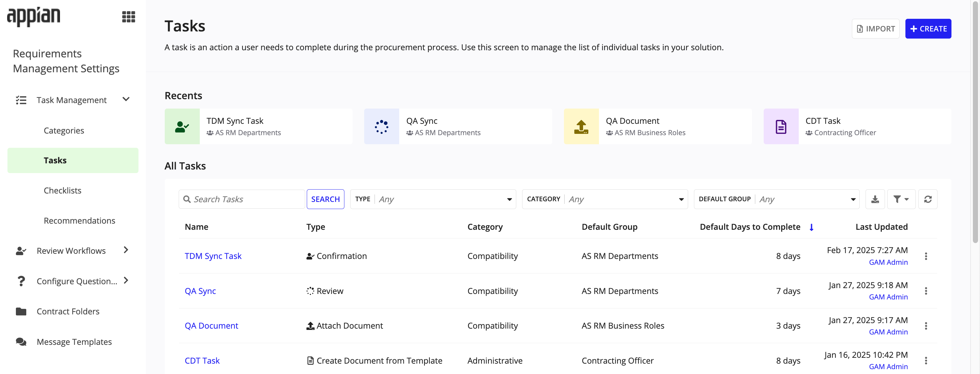Click the Review Workflows user-check icon

21,251
